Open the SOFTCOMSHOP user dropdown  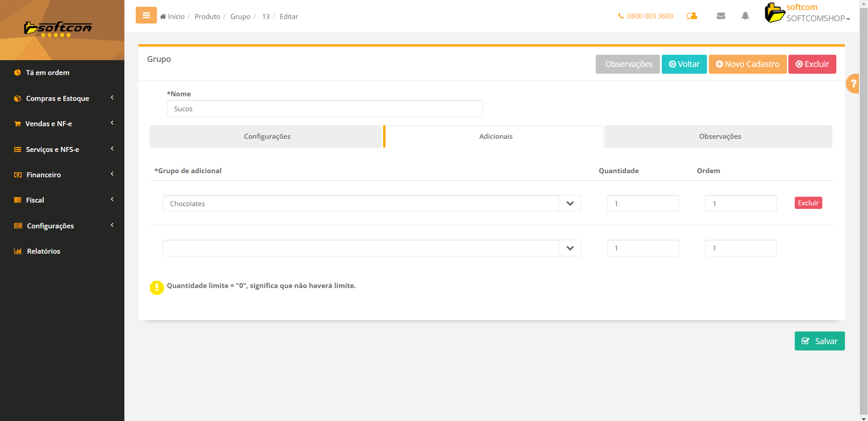818,18
